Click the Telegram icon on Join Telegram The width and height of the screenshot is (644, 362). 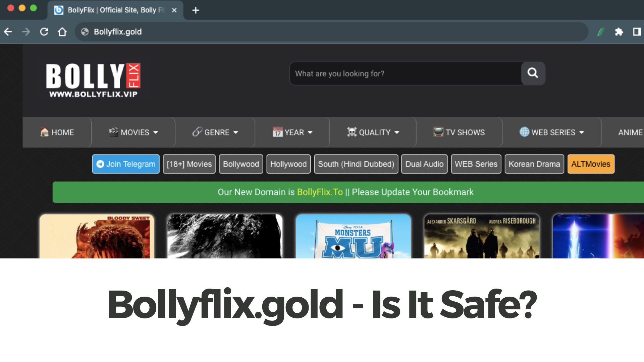click(x=100, y=164)
